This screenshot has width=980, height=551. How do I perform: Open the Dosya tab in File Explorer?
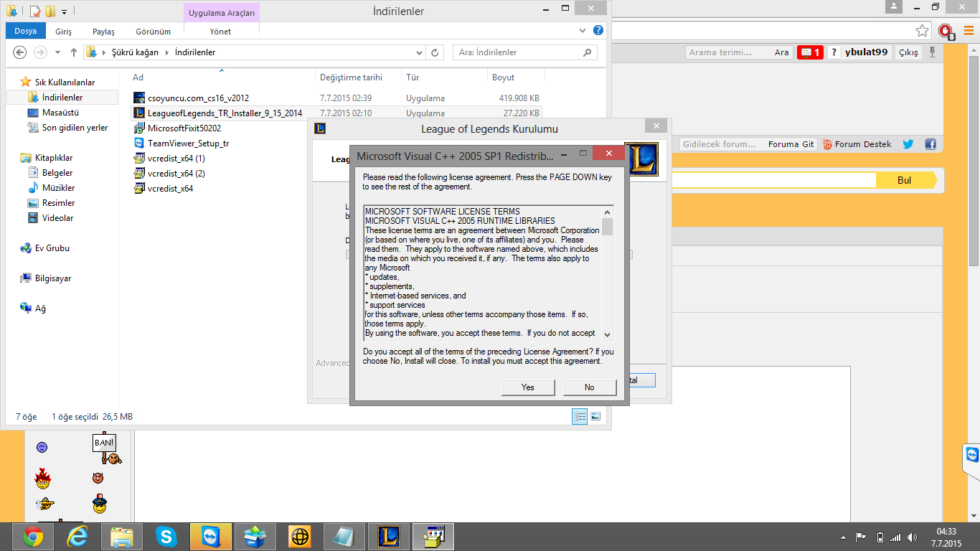[x=25, y=32]
